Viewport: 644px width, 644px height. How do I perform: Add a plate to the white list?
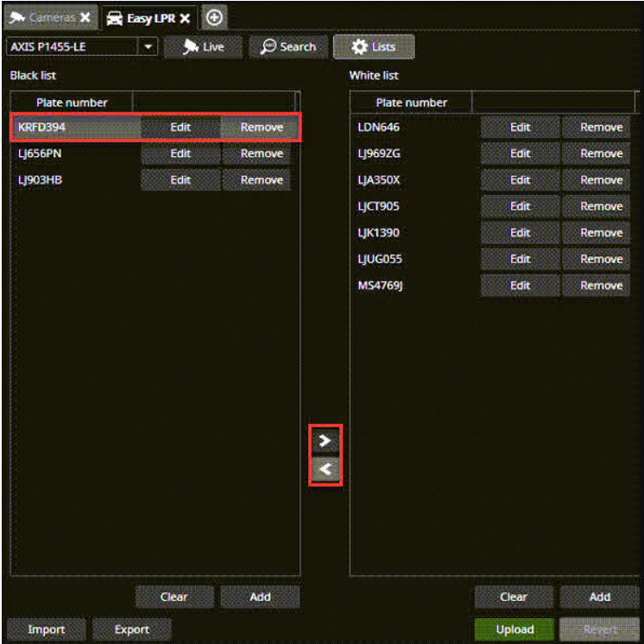click(x=599, y=597)
